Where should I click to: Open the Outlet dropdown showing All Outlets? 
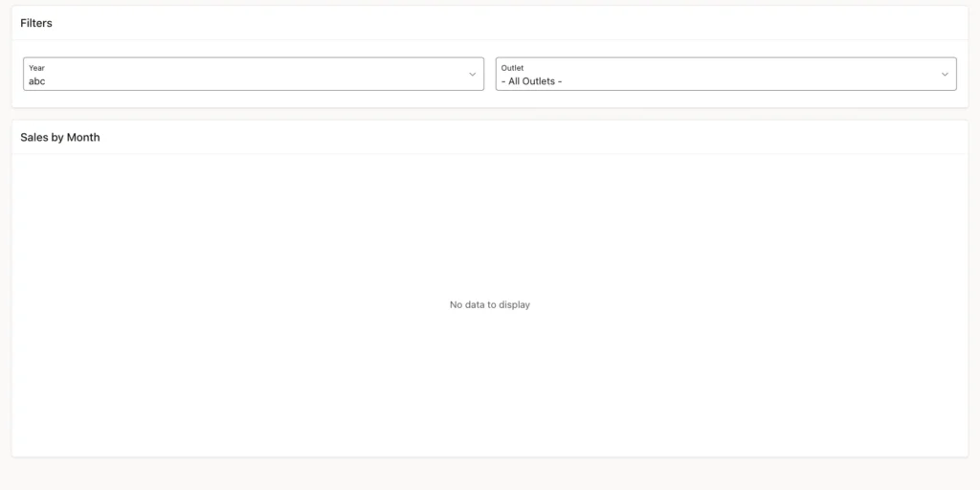pyautogui.click(x=725, y=74)
